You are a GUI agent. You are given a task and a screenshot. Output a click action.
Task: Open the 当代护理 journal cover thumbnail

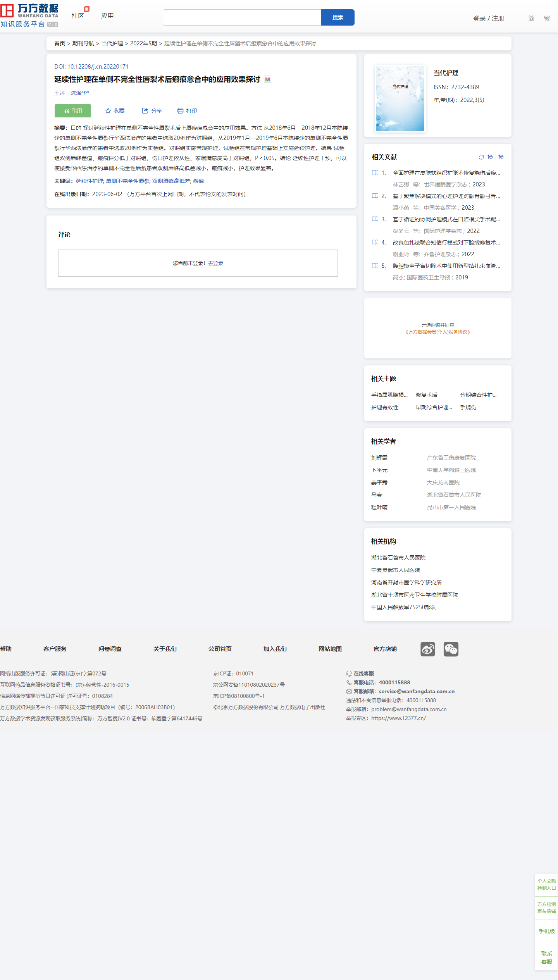400,98
